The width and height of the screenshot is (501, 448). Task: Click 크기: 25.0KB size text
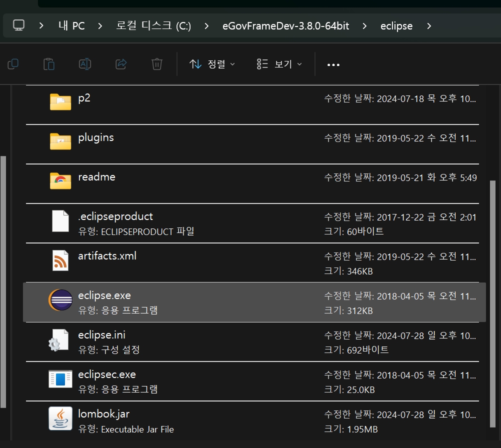pyautogui.click(x=349, y=389)
